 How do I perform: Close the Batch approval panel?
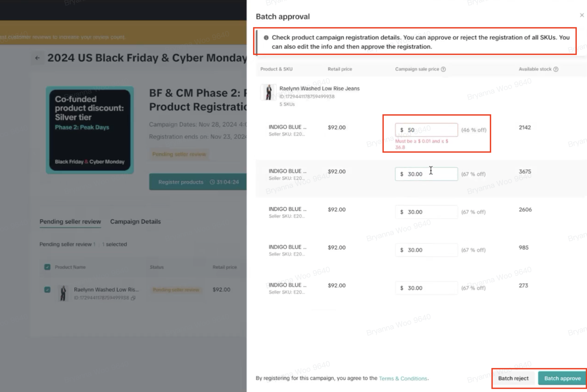(581, 15)
